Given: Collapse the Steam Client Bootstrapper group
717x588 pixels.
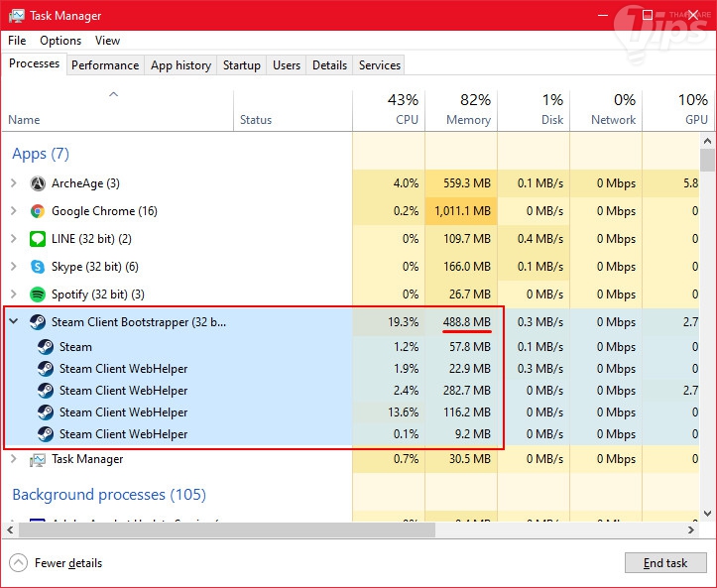Looking at the screenshot, I should [14, 321].
